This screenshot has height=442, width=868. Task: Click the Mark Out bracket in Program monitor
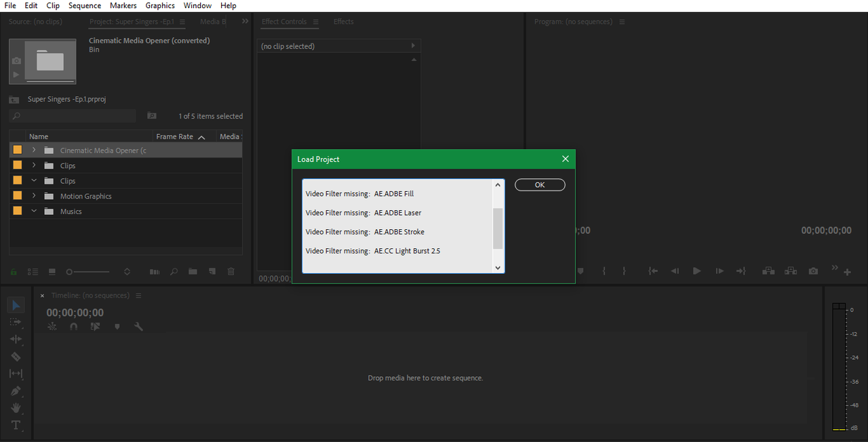click(624, 270)
